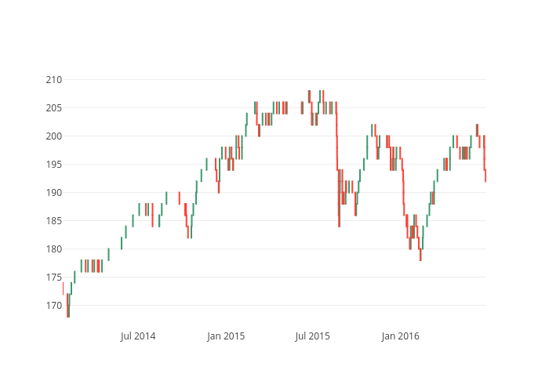Screen dimensions: 549x392
Task: Select the 200 value on the y-axis
Action: (x=53, y=136)
